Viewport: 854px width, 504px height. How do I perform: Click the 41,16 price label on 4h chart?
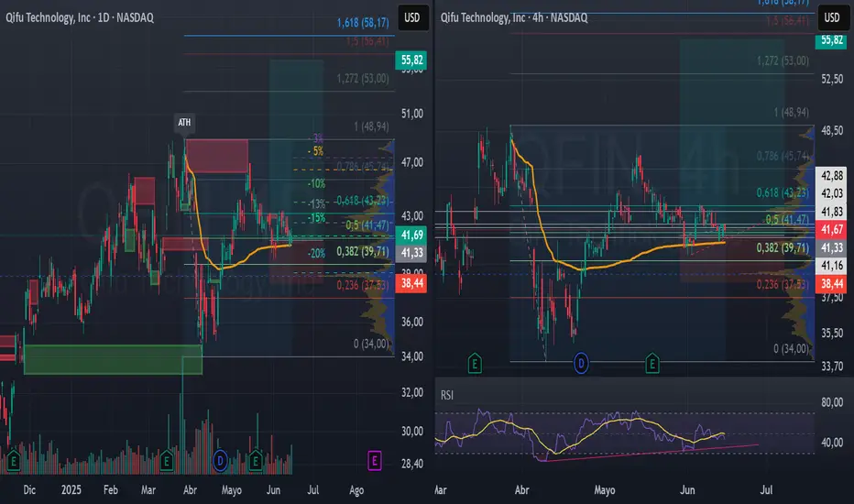831,266
